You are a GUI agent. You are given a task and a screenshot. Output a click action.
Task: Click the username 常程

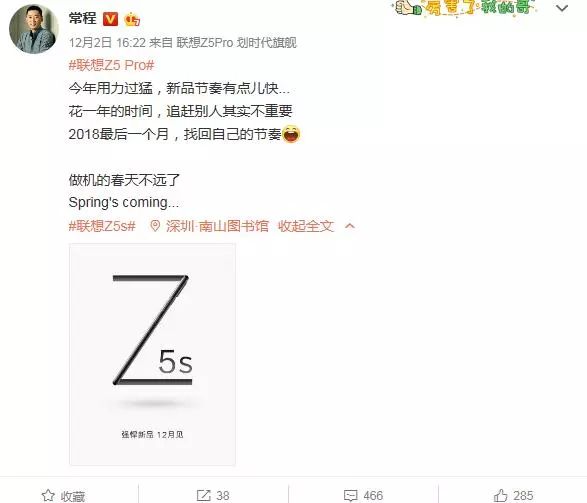(82, 18)
